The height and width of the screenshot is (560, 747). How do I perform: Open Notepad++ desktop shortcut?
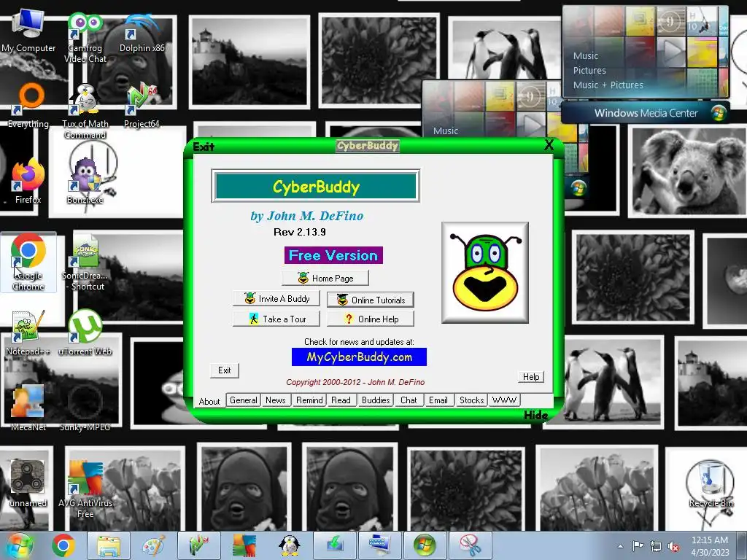coord(28,333)
